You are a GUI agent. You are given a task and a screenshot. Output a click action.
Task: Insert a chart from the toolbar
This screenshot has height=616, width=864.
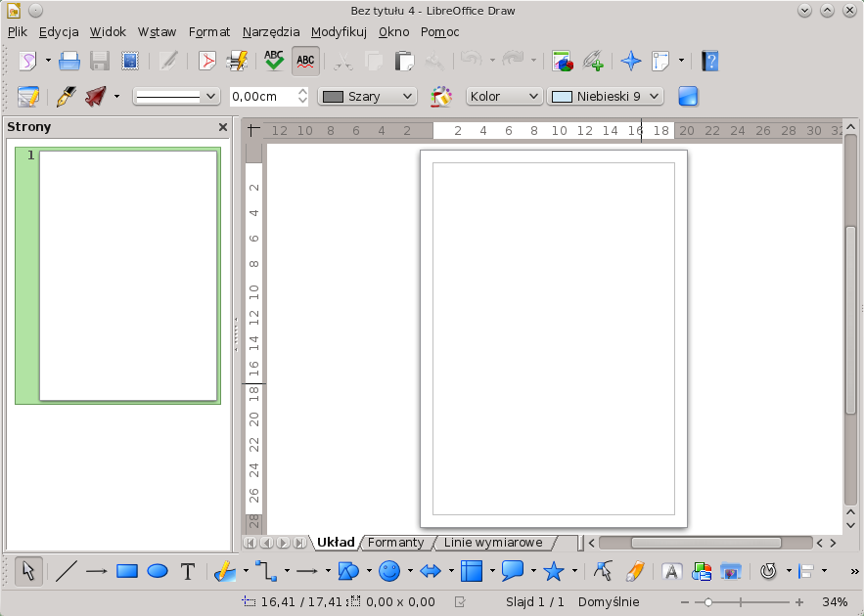[x=562, y=62]
